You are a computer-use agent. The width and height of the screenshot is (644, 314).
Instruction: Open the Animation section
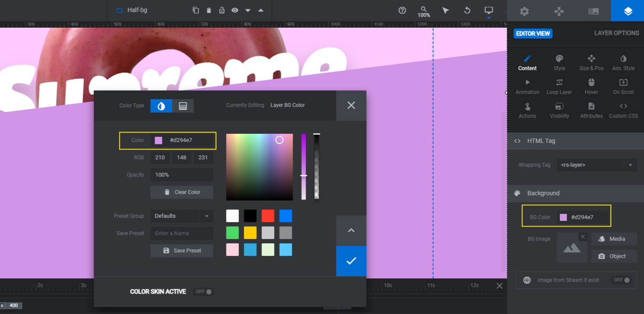[x=527, y=87]
